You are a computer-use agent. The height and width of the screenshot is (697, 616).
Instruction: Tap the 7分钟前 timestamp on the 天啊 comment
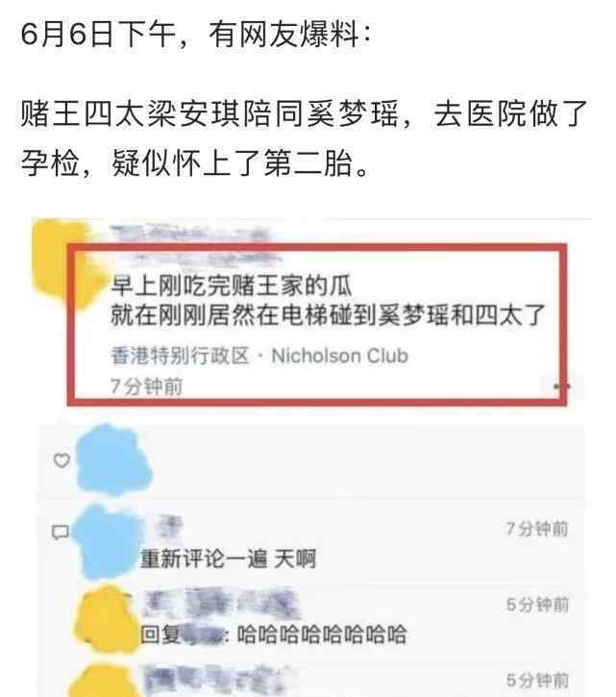coord(537,529)
